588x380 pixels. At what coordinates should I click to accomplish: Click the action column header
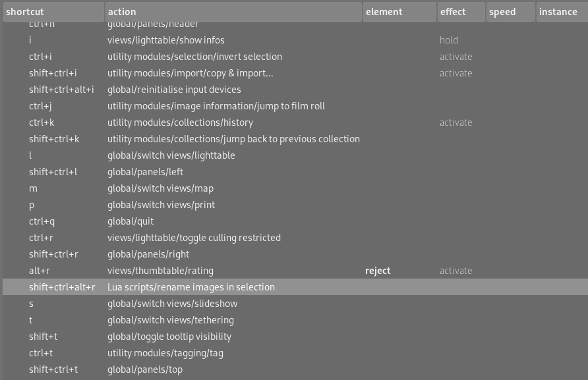(233, 12)
